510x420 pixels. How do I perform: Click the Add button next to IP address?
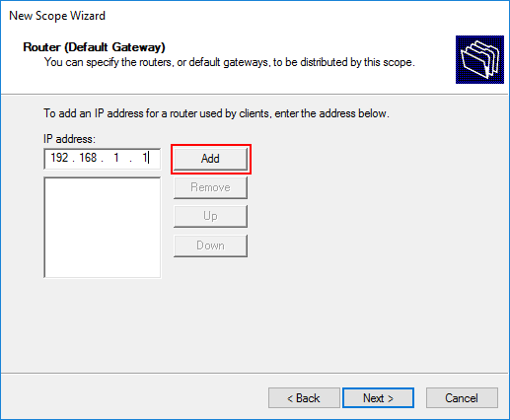[x=210, y=159]
